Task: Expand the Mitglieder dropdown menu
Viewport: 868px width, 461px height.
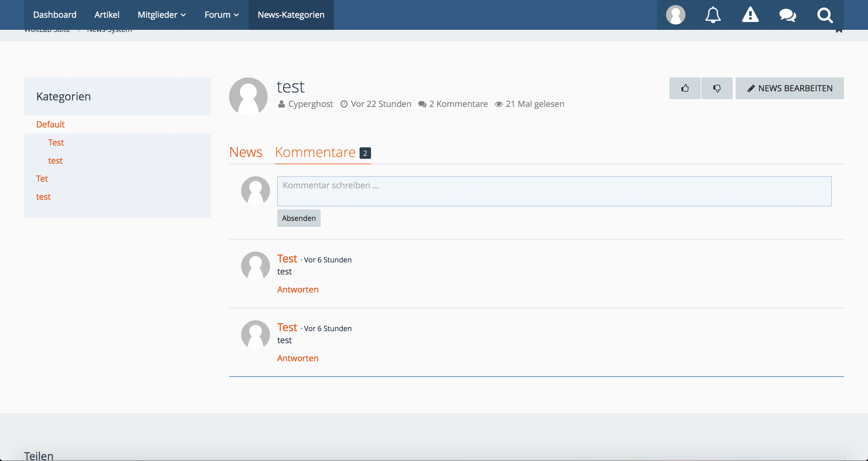Action: pyautogui.click(x=162, y=15)
